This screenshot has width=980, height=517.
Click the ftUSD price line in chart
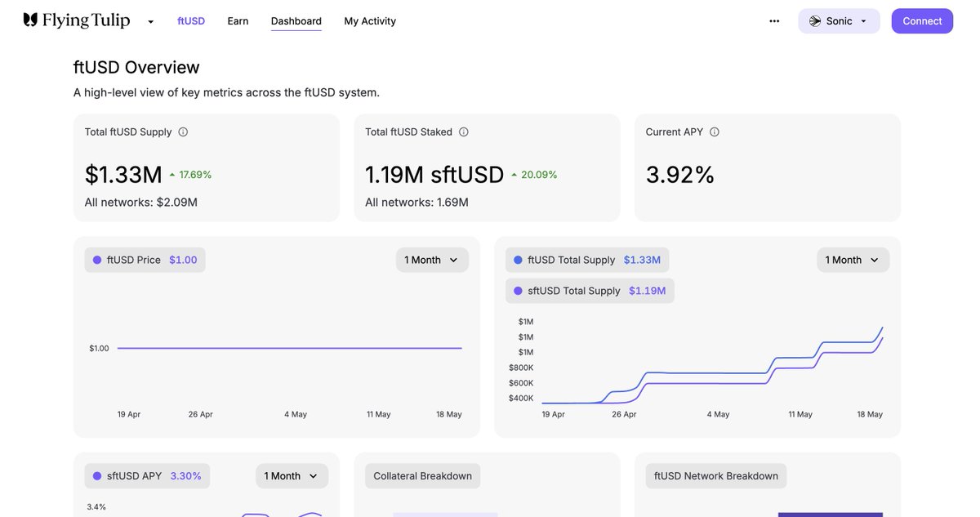[x=289, y=349]
